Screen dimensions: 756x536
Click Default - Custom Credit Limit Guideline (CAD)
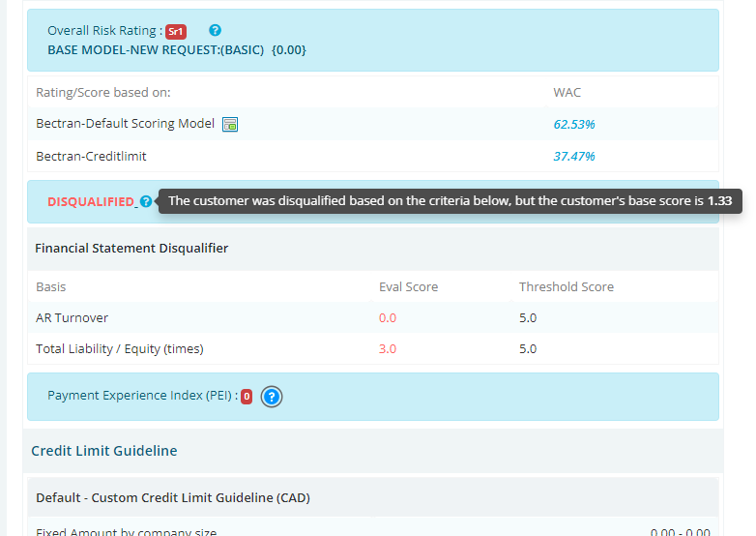173,498
